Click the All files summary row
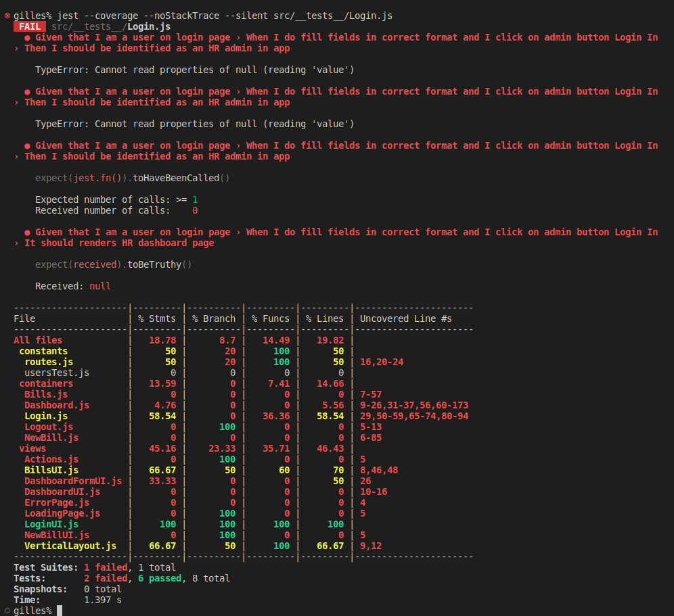674x616 pixels. point(37,340)
